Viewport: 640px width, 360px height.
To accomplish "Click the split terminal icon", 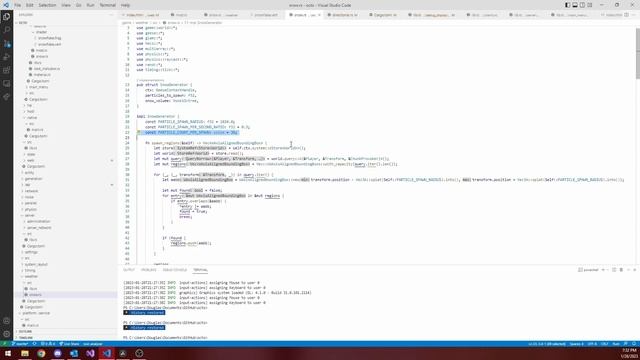I will (614, 270).
